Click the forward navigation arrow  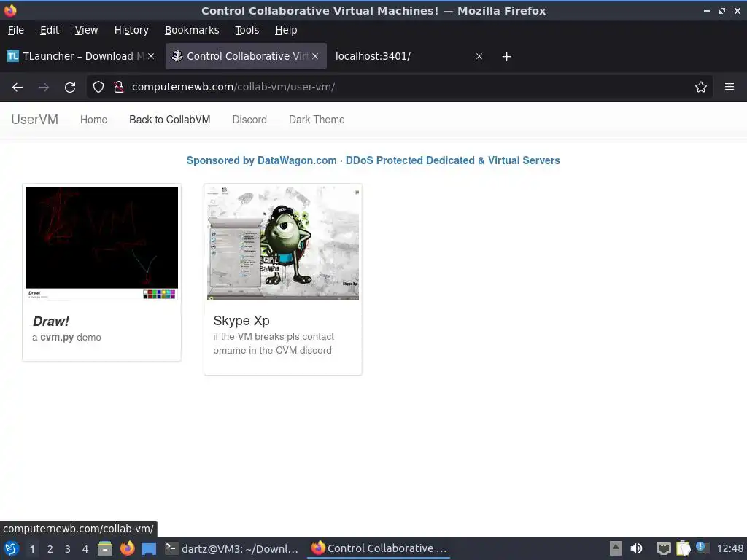click(x=44, y=87)
